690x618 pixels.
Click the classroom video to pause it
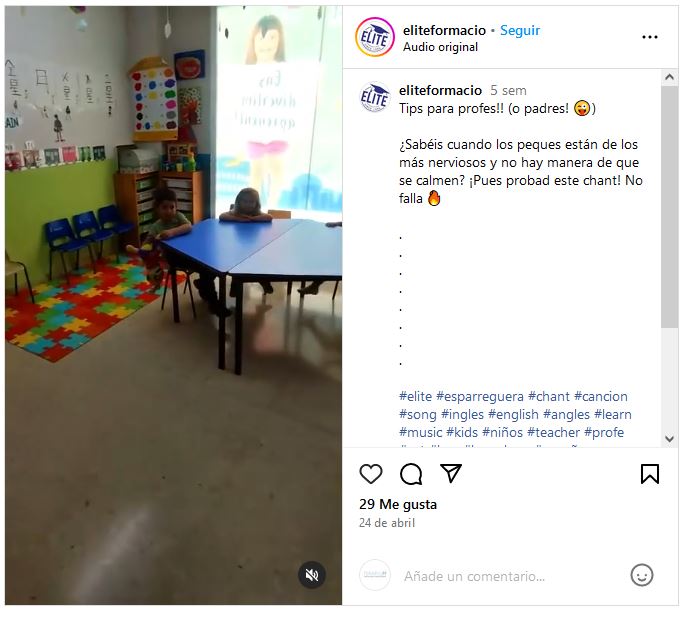pyautogui.click(x=173, y=305)
